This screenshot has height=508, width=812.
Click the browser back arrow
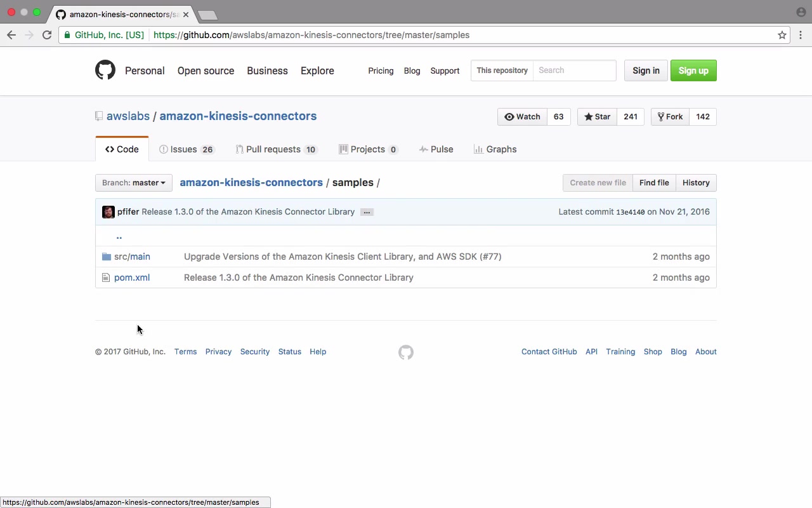pyautogui.click(x=11, y=35)
